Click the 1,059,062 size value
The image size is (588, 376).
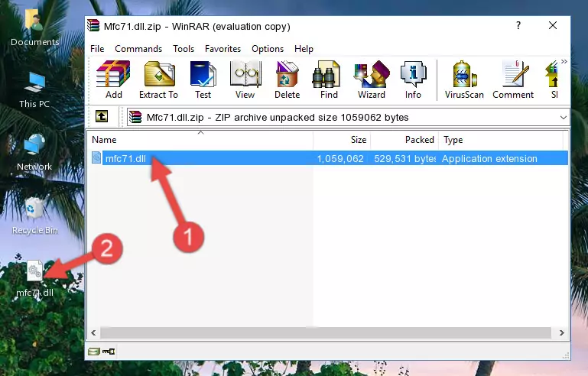[x=340, y=158]
